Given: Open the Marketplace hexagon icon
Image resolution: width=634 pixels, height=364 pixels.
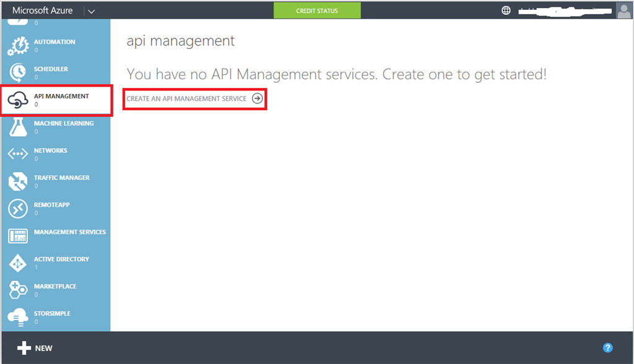Looking at the screenshot, I should [x=18, y=290].
